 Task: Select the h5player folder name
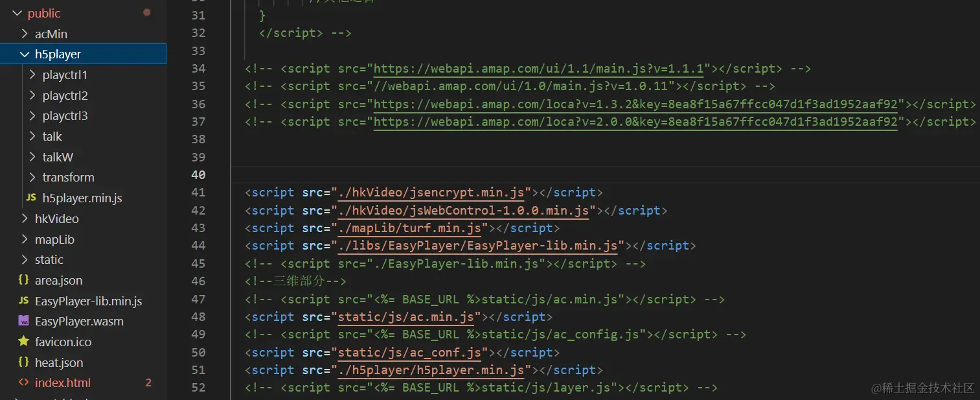pyautogui.click(x=58, y=54)
